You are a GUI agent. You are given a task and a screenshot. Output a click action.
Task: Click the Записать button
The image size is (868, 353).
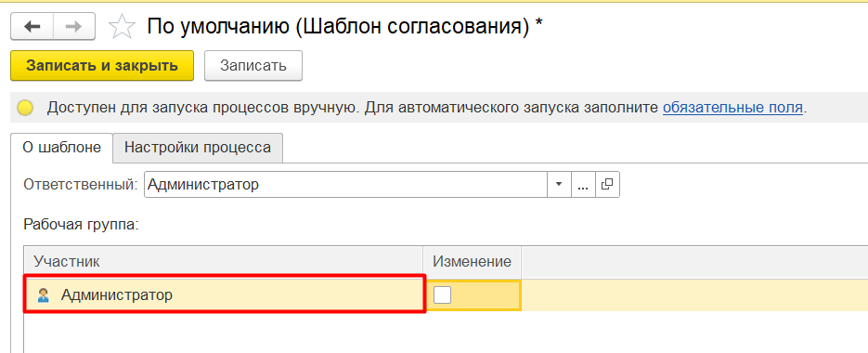253,65
